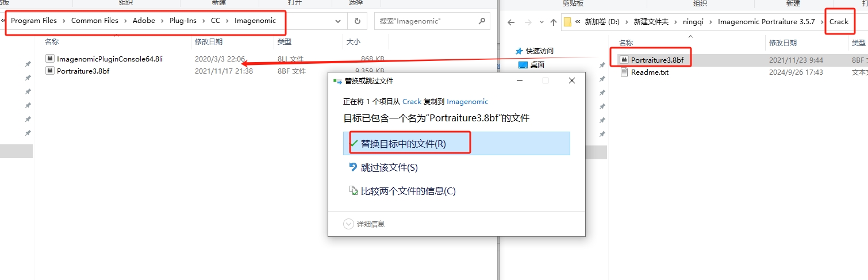
Task: Click the Imagenomic breadcrumb in left window
Action: point(255,21)
